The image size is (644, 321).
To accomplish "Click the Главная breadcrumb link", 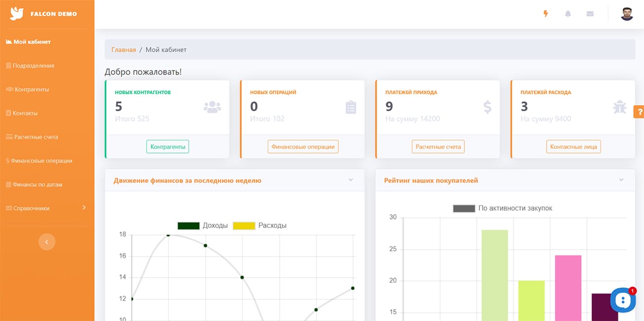I will click(x=124, y=50).
